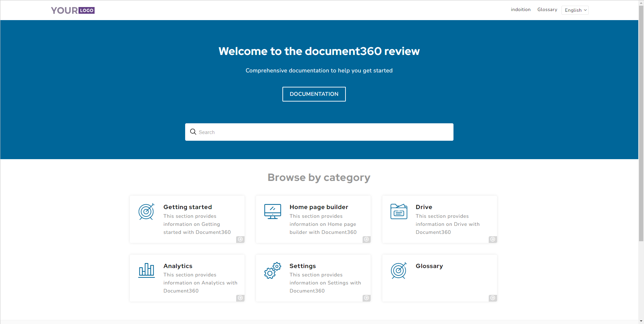The image size is (644, 324).
Task: Open the Drive category title
Action: [x=424, y=207]
